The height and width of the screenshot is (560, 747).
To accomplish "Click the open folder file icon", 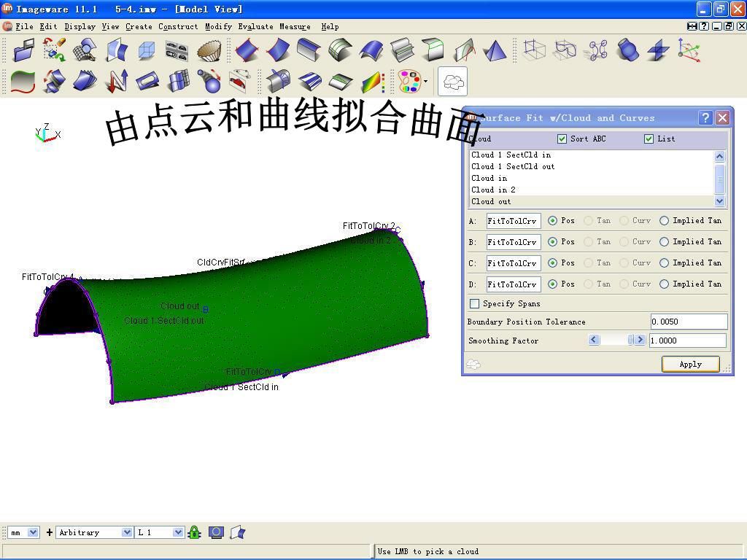I will [24, 50].
